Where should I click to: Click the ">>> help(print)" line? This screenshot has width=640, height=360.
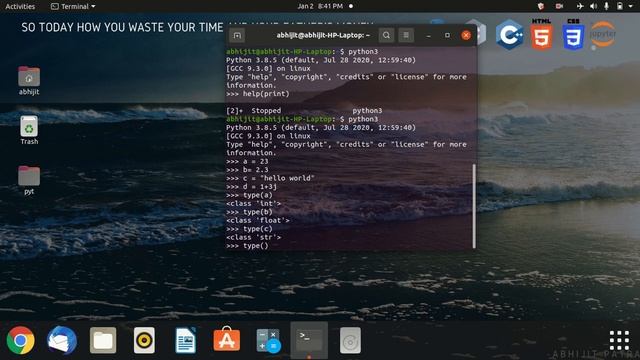point(258,94)
